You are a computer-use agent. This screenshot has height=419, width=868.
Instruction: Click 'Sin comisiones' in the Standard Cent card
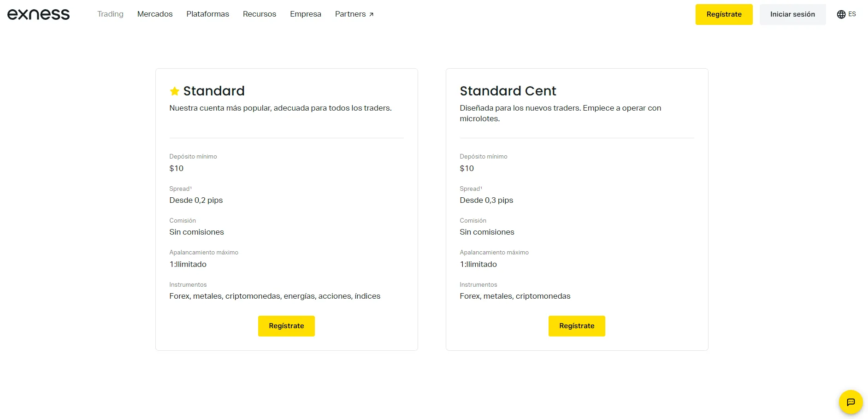[x=487, y=232]
